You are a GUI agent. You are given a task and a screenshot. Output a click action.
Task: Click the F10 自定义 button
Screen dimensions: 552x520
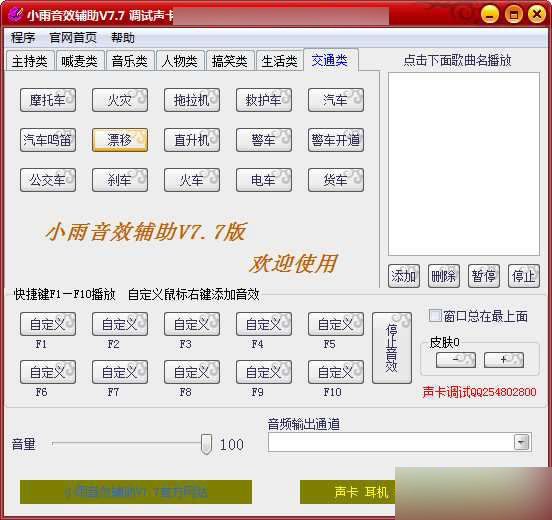(336, 372)
